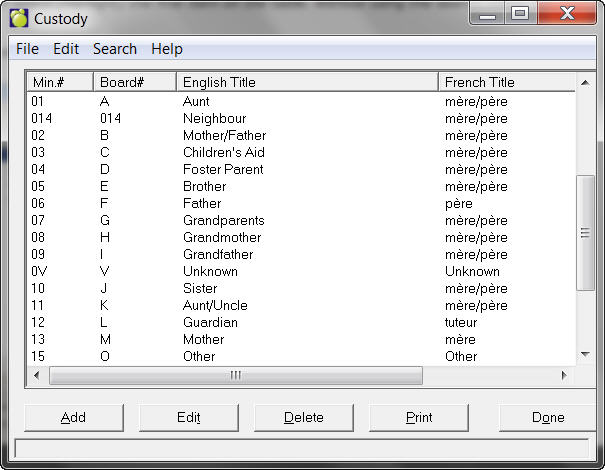This screenshot has width=605, height=470.
Task: Click the French Title column header
Action: (x=506, y=82)
